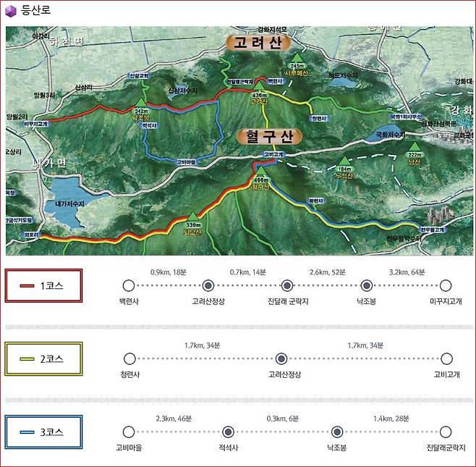Click the purple cube icon beside 등산로
Viewport: 476px width, 467px height.
tap(11, 11)
